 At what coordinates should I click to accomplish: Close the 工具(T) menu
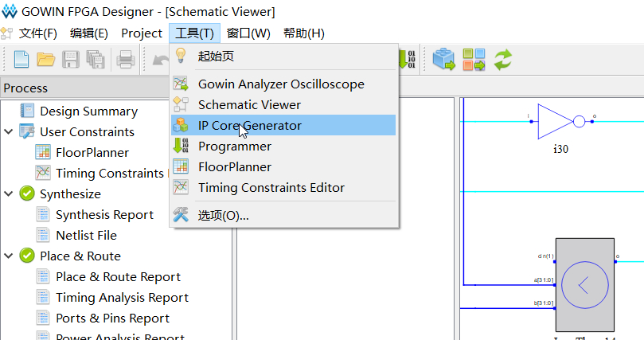[x=195, y=33]
